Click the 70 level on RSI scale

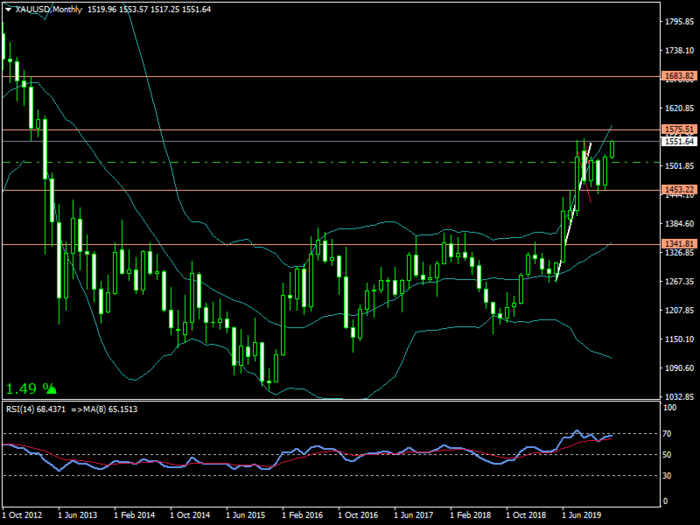(668, 433)
